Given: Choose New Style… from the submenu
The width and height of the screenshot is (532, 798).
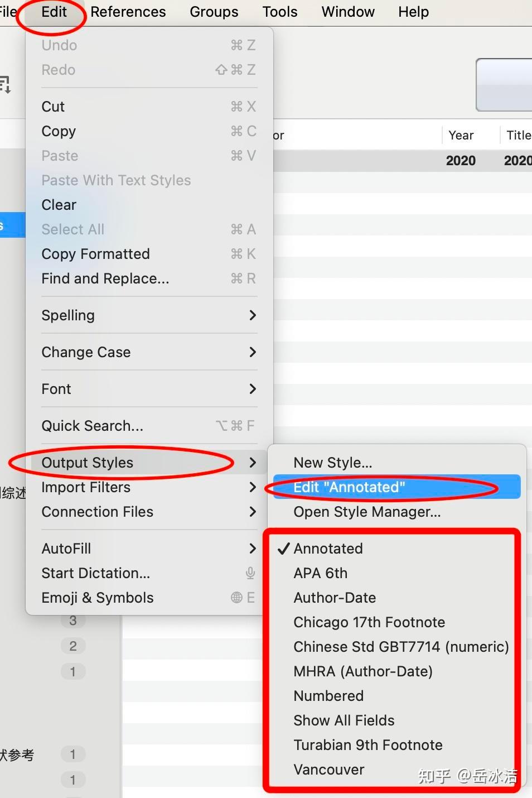Looking at the screenshot, I should point(333,463).
